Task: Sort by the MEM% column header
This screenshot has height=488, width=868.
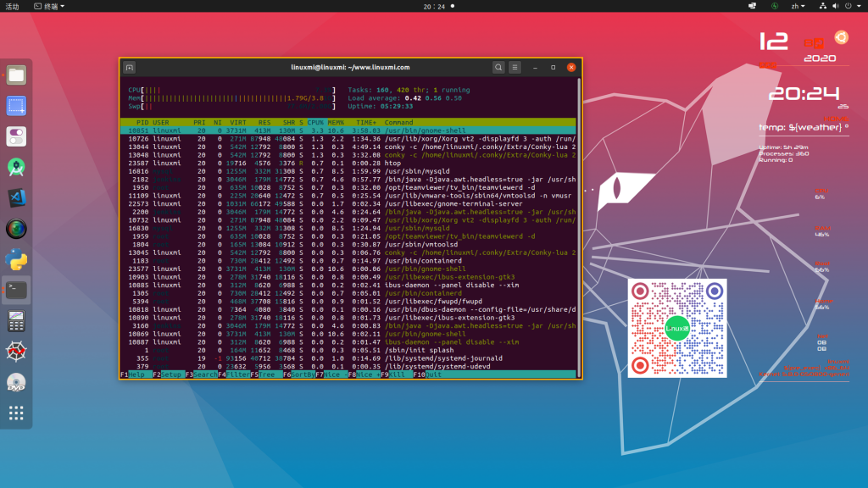Action: pos(336,122)
